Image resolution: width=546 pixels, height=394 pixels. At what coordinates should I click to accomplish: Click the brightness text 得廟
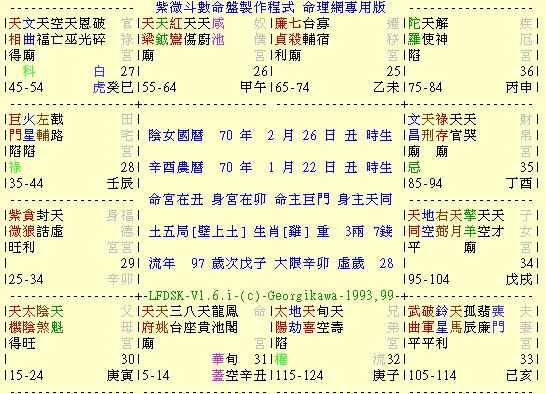tap(22, 55)
